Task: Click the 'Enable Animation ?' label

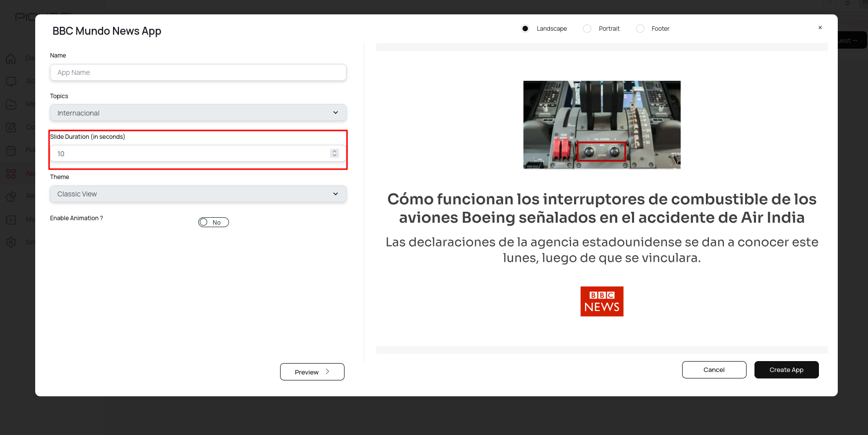Action: point(76,218)
